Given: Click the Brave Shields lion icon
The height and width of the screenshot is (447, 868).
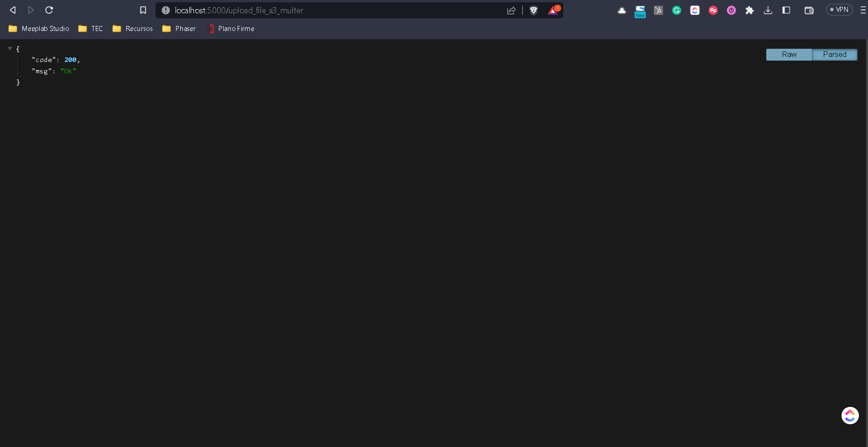Looking at the screenshot, I should click(533, 10).
